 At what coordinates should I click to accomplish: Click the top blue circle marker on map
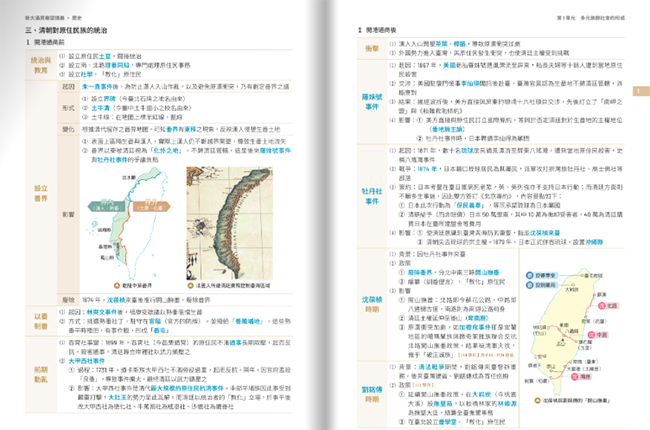[529, 275]
